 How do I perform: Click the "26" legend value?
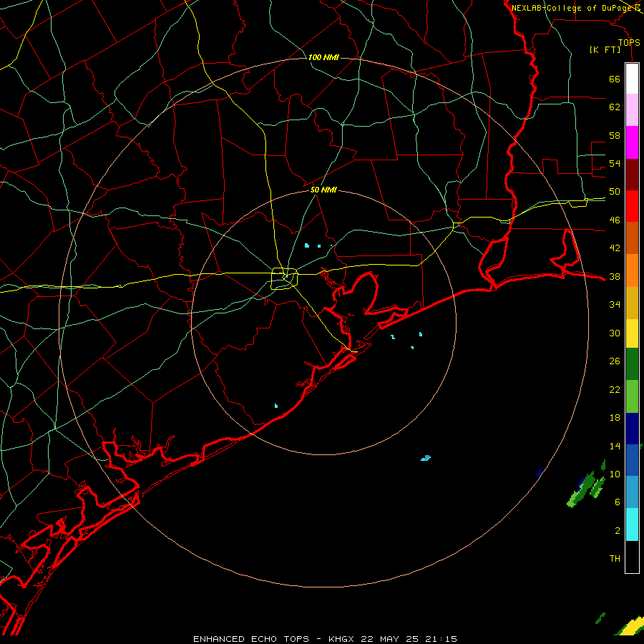[x=615, y=361]
